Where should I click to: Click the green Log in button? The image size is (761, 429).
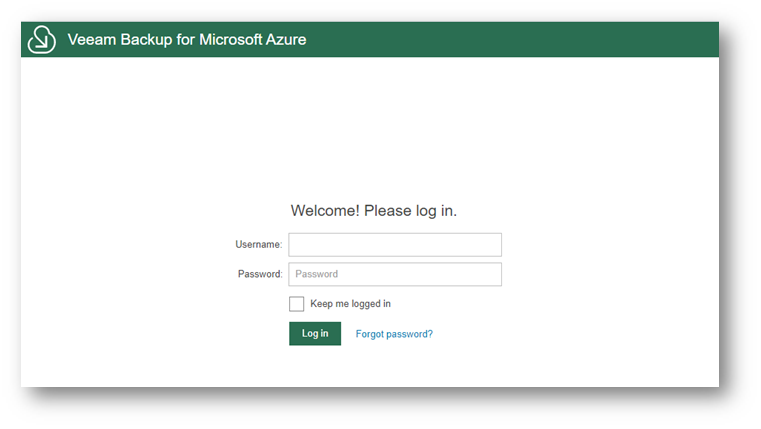coord(315,333)
